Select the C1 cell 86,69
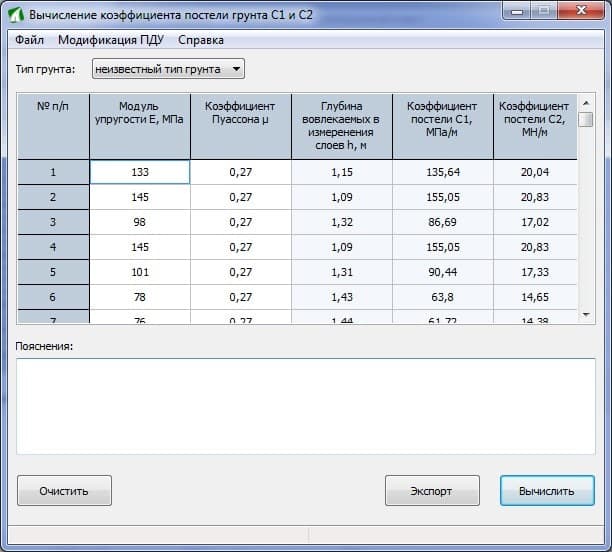612x552 pixels. [x=443, y=222]
